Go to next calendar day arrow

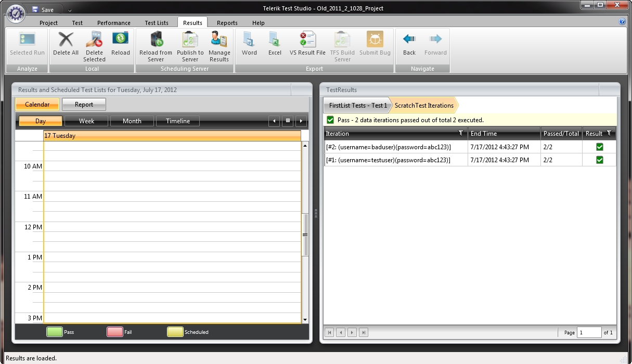coord(301,121)
